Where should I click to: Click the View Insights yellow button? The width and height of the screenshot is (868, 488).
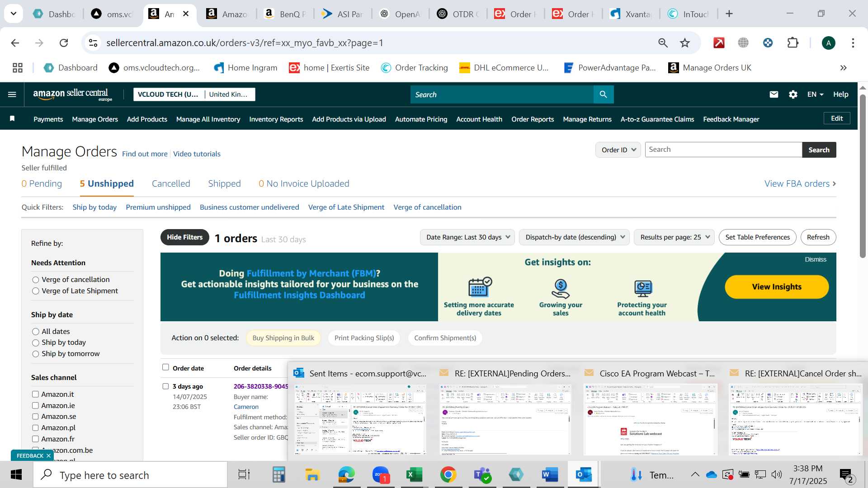(777, 287)
